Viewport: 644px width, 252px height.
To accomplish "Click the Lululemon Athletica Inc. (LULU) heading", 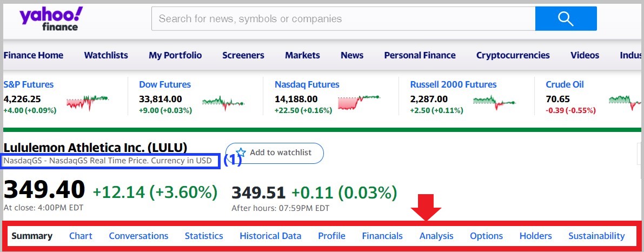I will [x=95, y=147].
